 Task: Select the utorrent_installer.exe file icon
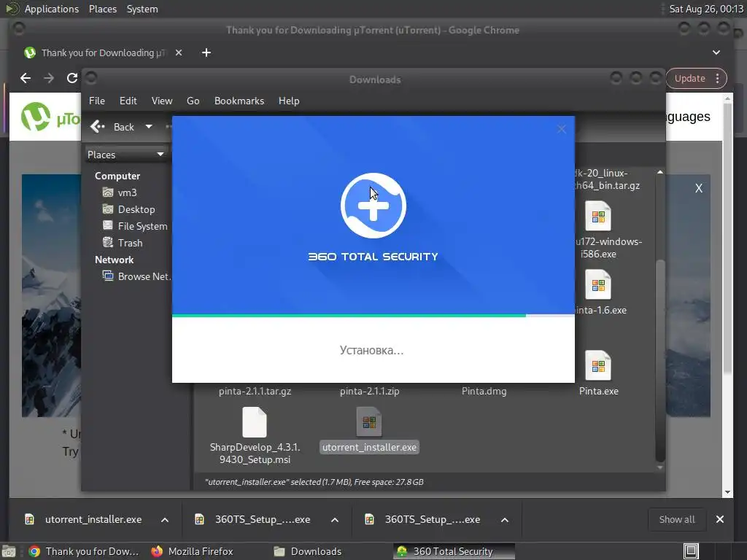coord(369,421)
